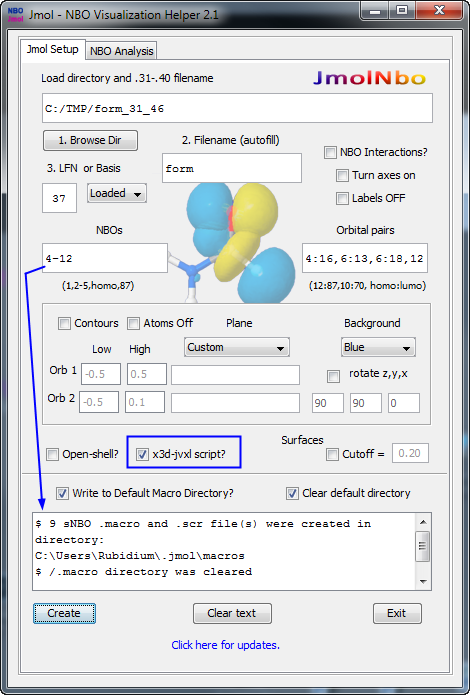Screen dimensions: 470x695
Task: Click the output log text area
Action: (x=224, y=551)
